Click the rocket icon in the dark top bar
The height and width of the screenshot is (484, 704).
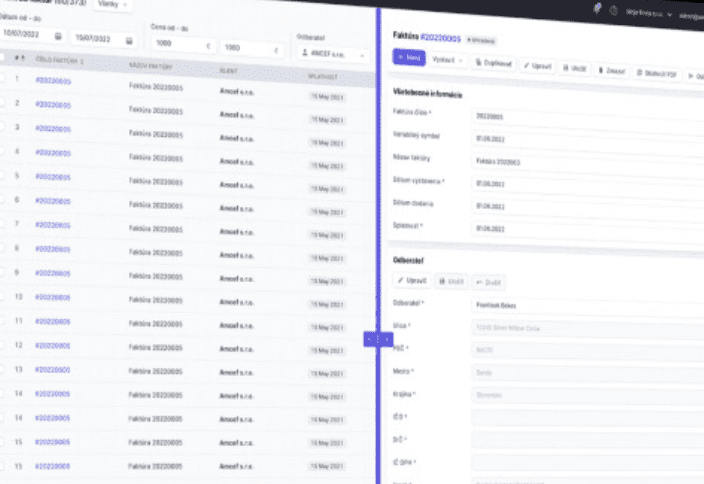point(597,9)
